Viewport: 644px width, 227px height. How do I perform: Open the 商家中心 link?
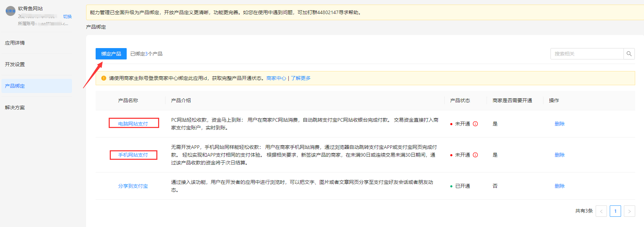[276, 78]
